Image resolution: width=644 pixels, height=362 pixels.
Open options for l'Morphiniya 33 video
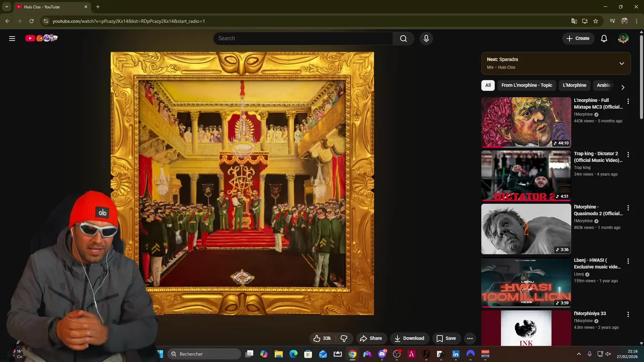pos(628,314)
